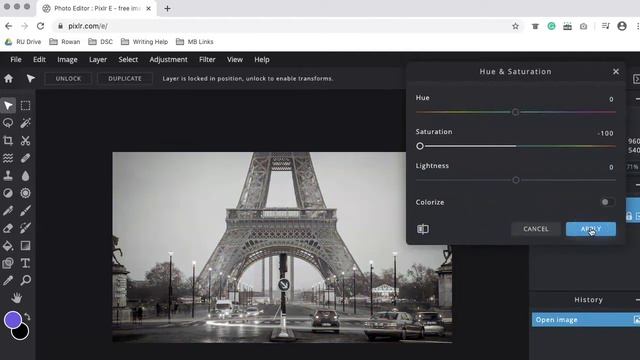Choose the Lasso select tool
640x360 pixels.
[8, 123]
